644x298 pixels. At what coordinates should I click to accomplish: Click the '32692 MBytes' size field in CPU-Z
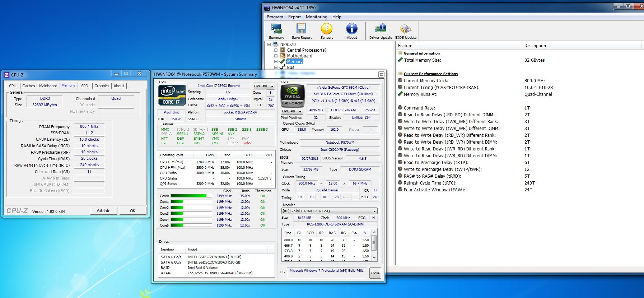pos(45,105)
